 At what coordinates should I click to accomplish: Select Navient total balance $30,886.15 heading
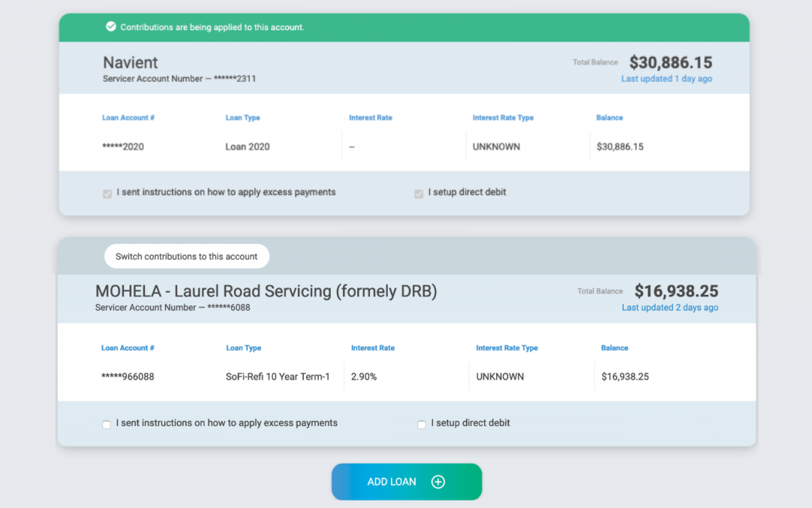click(671, 62)
